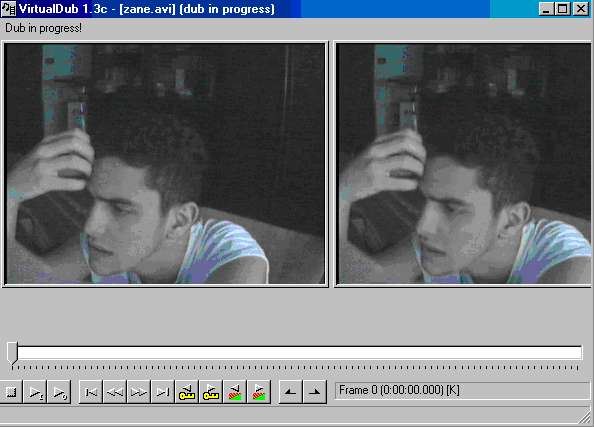The height and width of the screenshot is (427, 594).
Task: Click the window resize grip corner
Action: pos(585,416)
